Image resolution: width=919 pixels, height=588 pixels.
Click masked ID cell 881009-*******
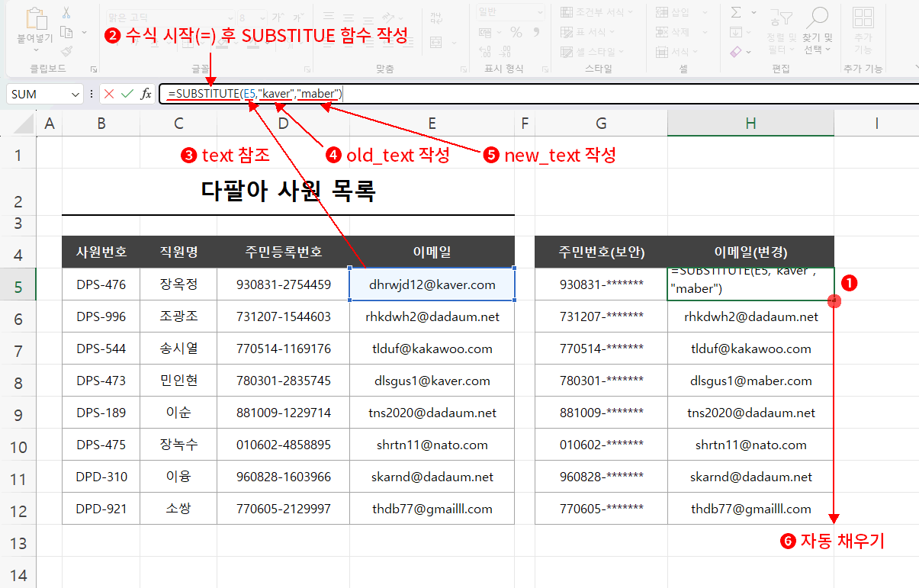601,413
